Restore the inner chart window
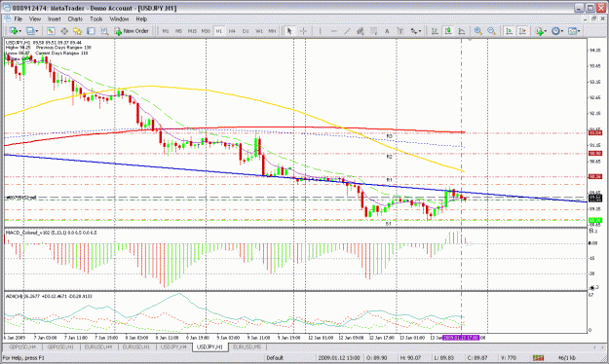 [x=594, y=18]
